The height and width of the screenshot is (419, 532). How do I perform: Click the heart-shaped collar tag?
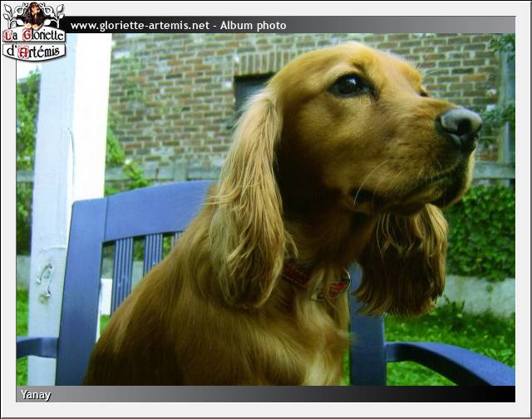point(331,288)
